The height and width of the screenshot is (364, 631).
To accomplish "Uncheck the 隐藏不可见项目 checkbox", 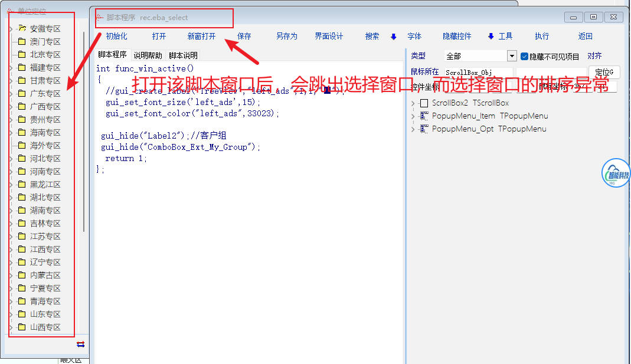I will point(524,57).
